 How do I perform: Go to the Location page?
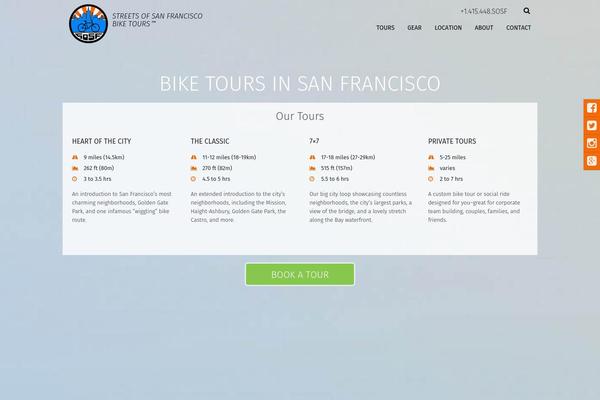tap(448, 28)
